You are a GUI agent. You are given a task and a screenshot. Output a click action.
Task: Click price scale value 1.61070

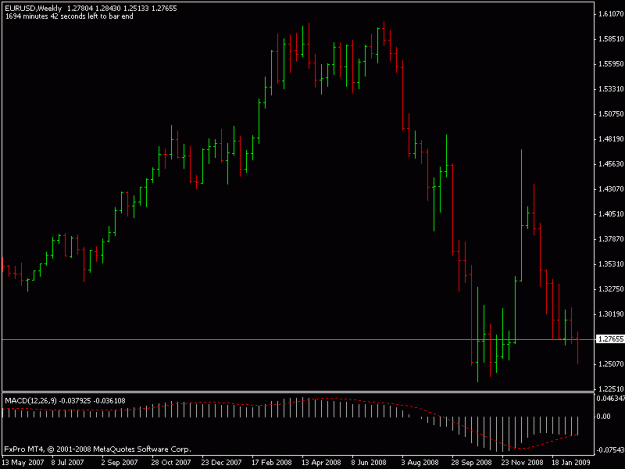[611, 14]
